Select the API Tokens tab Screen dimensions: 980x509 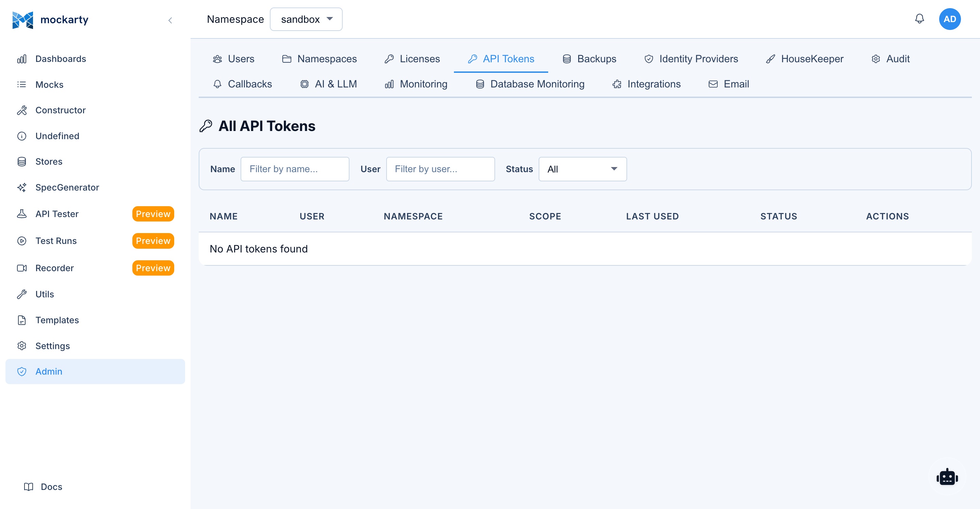point(501,59)
